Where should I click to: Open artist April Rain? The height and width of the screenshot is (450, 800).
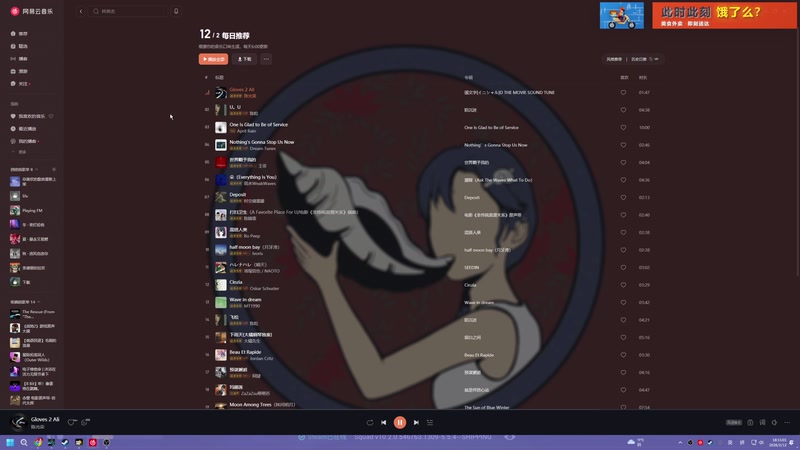pos(246,131)
